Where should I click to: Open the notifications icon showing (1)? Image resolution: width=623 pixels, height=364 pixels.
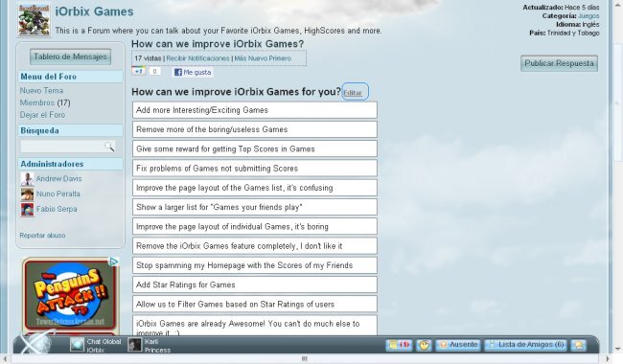400,345
